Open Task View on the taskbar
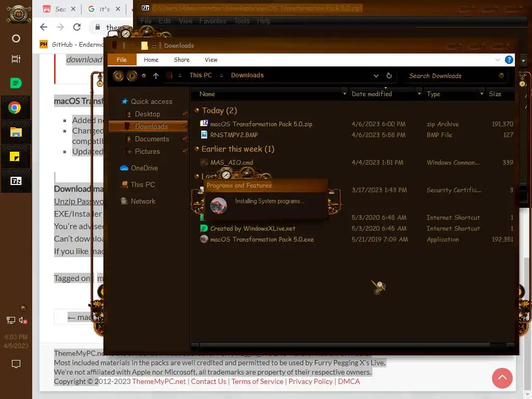The height and width of the screenshot is (399, 532). 16,59
